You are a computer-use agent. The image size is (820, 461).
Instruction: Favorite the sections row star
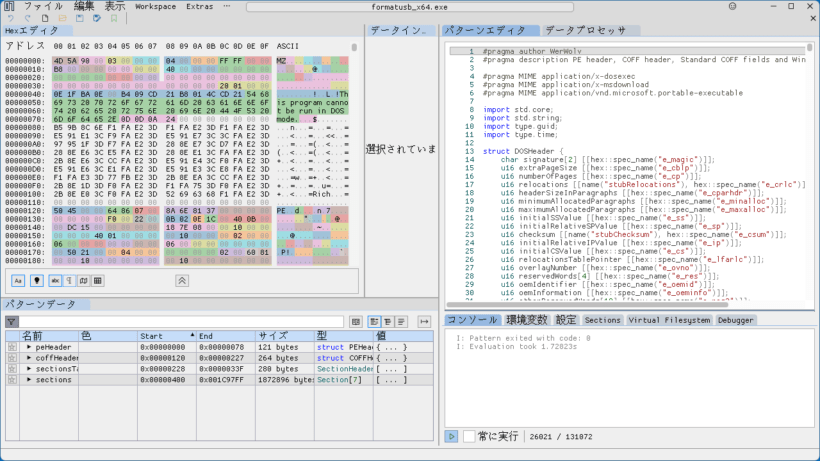click(x=12, y=380)
